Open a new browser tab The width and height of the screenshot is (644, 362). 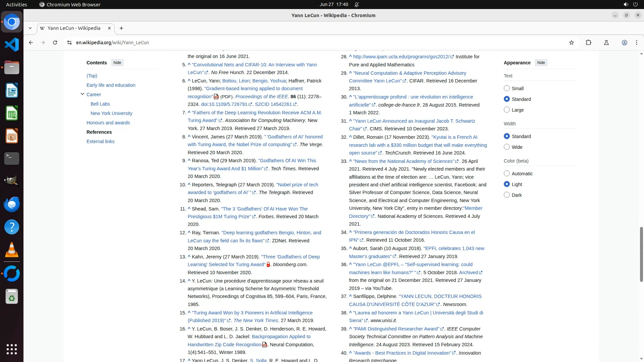pos(121,28)
